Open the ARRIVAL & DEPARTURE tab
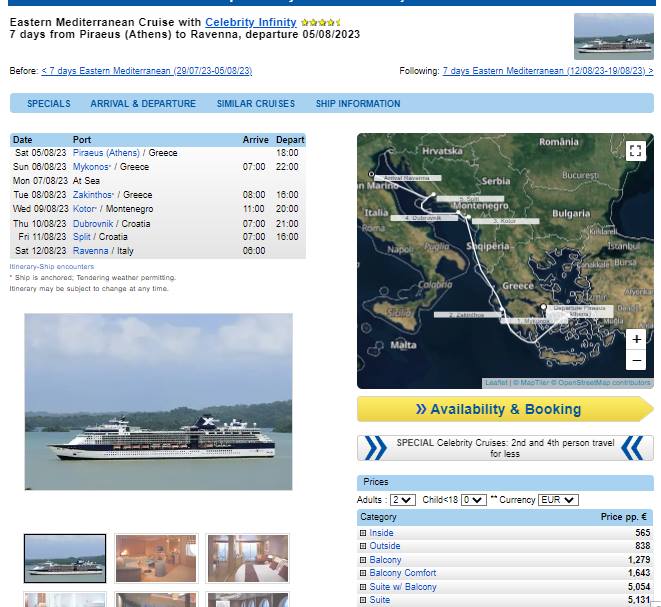 (x=143, y=104)
